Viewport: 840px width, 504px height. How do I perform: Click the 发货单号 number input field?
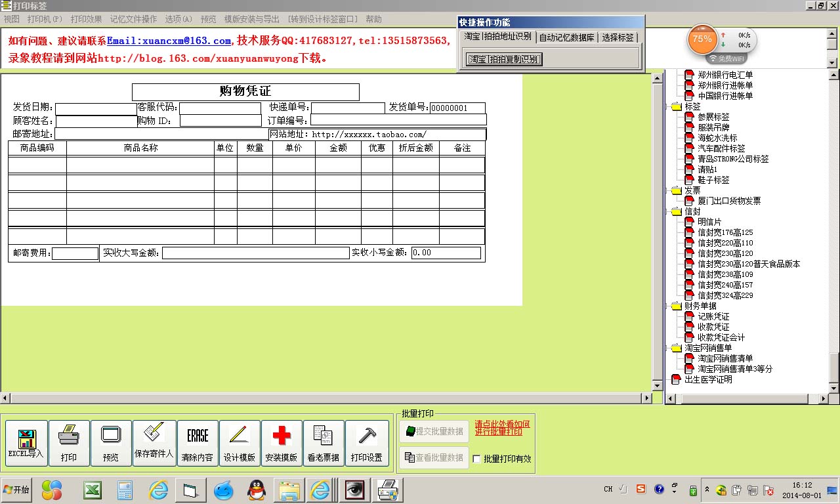pyautogui.click(x=457, y=108)
